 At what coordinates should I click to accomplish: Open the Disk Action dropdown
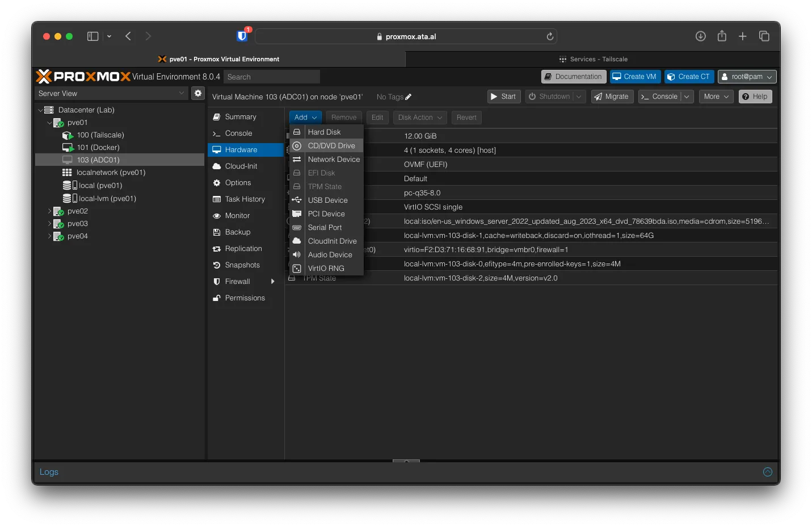click(420, 118)
